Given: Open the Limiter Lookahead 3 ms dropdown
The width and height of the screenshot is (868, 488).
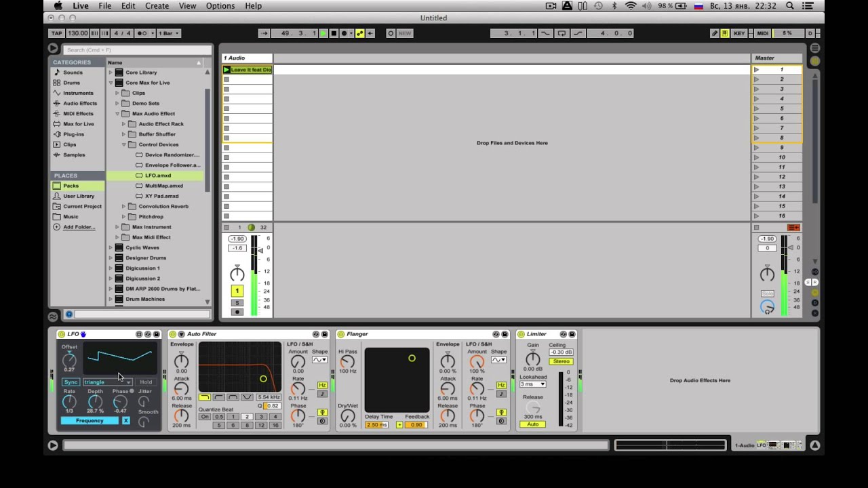Looking at the screenshot, I should pyautogui.click(x=533, y=384).
